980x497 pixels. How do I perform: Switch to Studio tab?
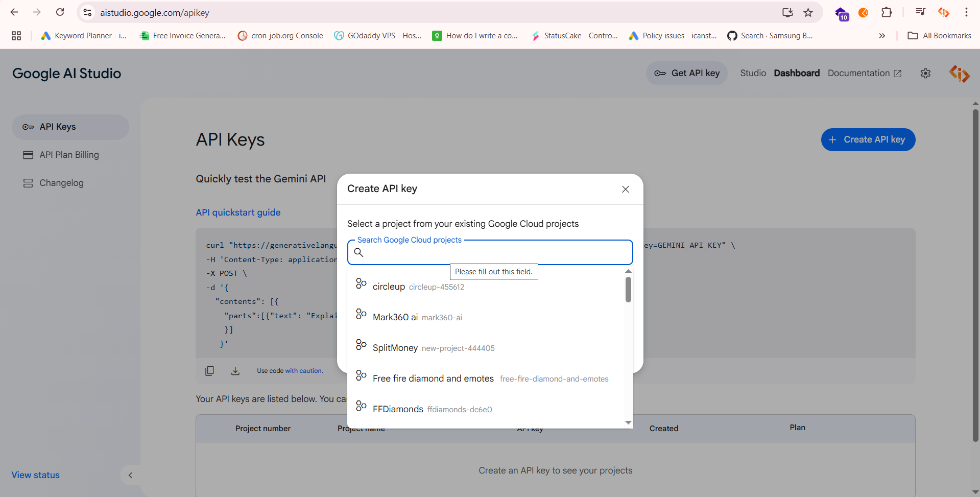(753, 73)
